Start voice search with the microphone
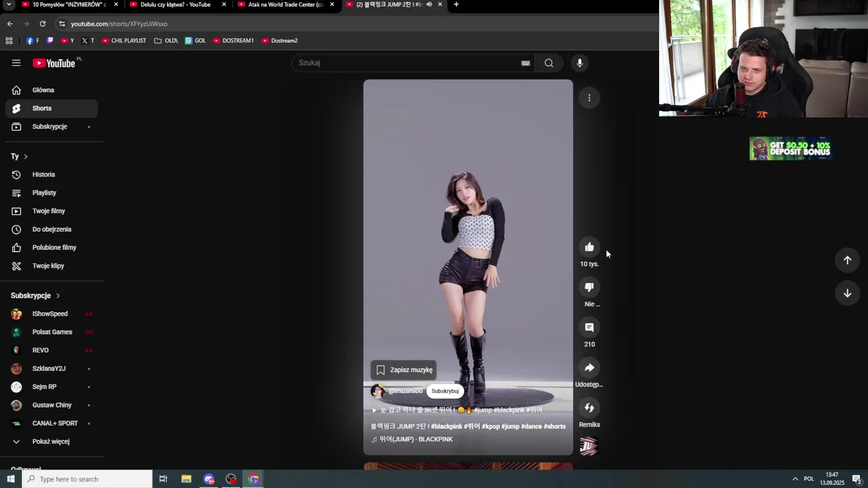 (579, 63)
